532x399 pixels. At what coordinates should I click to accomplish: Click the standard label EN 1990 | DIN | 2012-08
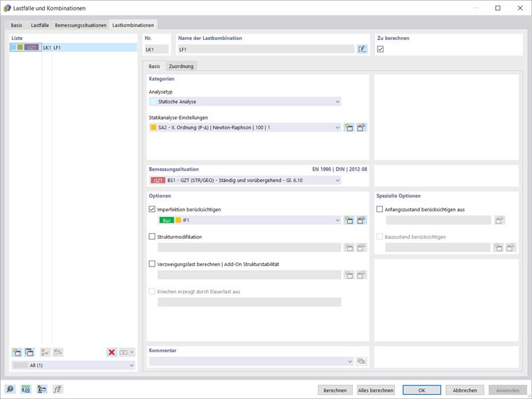[339, 169]
